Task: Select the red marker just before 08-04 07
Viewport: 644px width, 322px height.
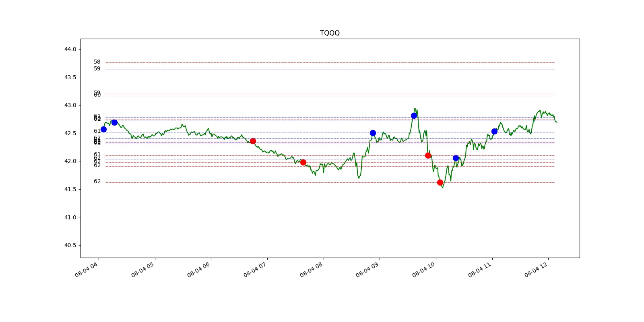Action: [x=253, y=141]
